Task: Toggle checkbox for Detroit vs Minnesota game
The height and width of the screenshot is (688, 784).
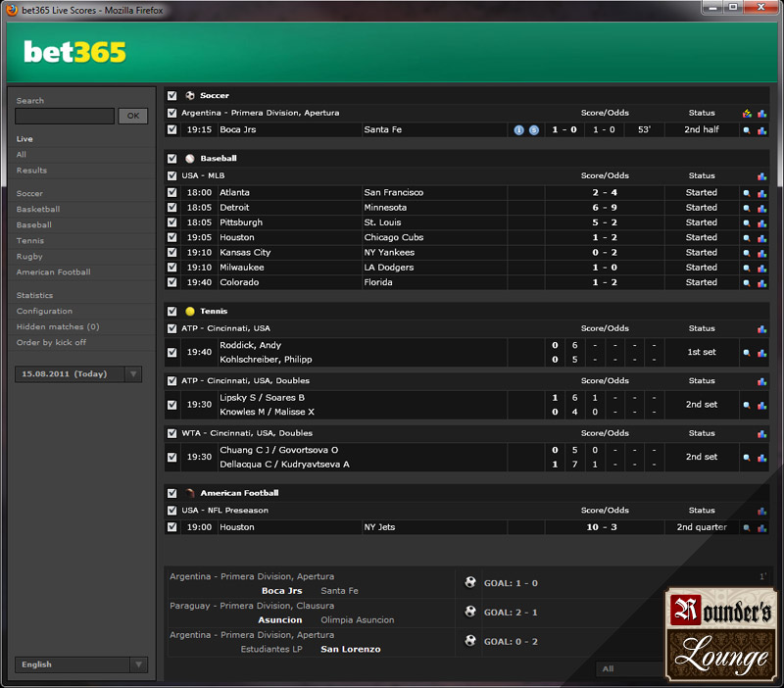Action: [x=172, y=207]
